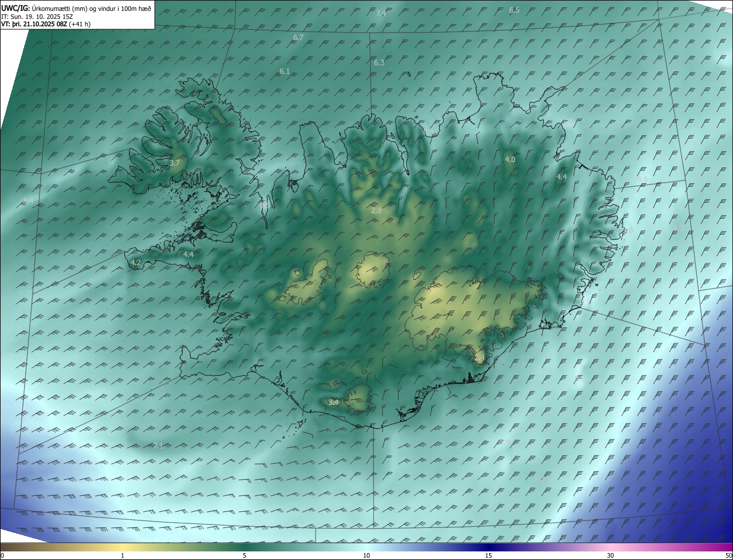
Task: Click the colour scale tick label 15
Action: (x=488, y=555)
